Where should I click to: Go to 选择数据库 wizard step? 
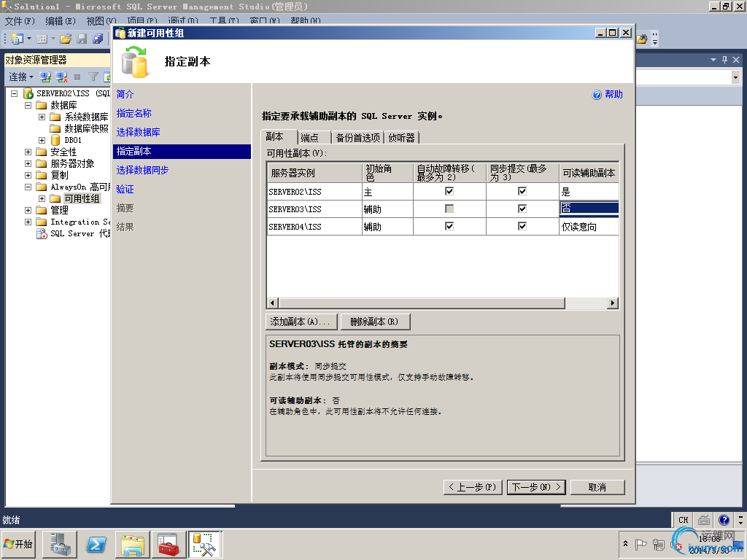[x=138, y=133]
